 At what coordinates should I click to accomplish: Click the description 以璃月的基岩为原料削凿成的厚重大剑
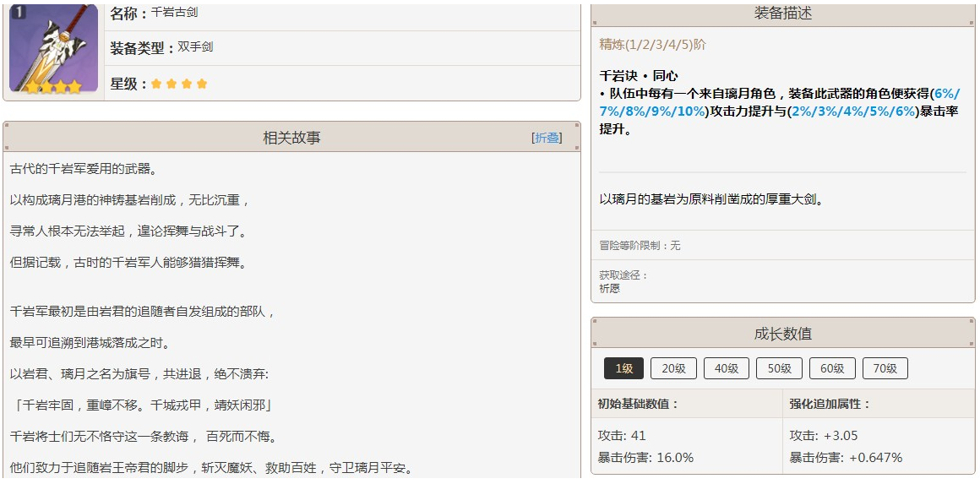tap(711, 200)
